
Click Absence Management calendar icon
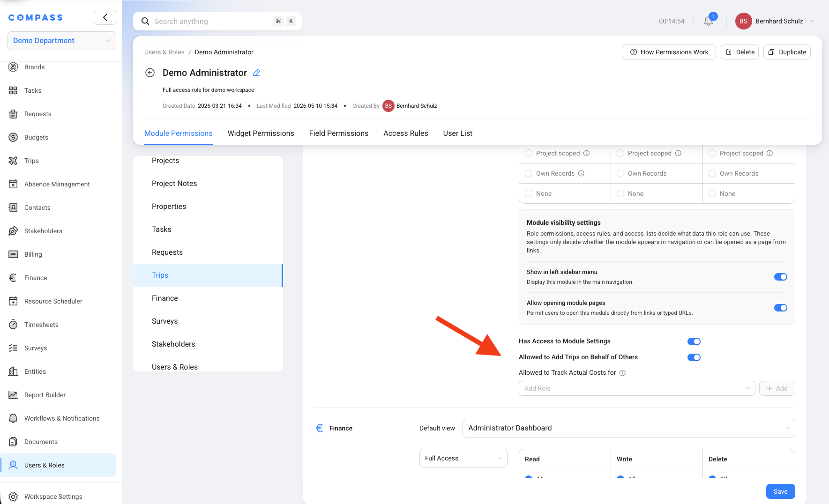pos(13,184)
